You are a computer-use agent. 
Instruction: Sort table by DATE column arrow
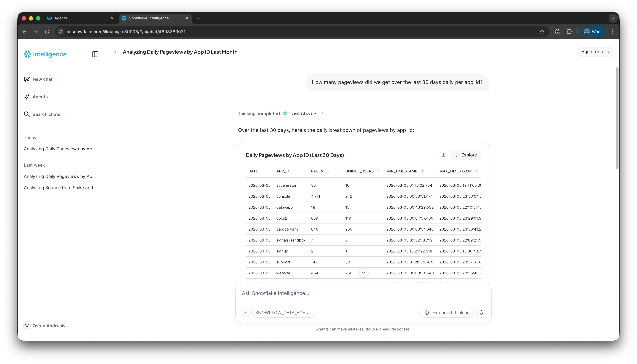(x=263, y=171)
